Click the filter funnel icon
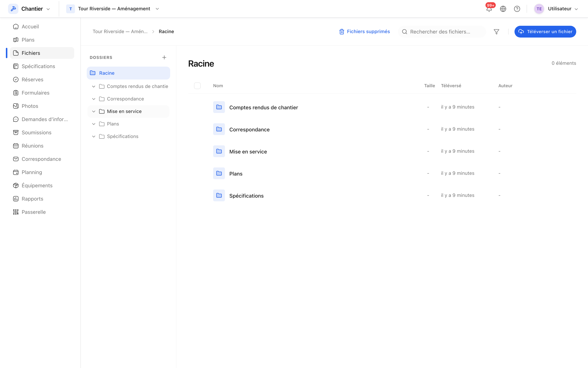 pos(496,32)
